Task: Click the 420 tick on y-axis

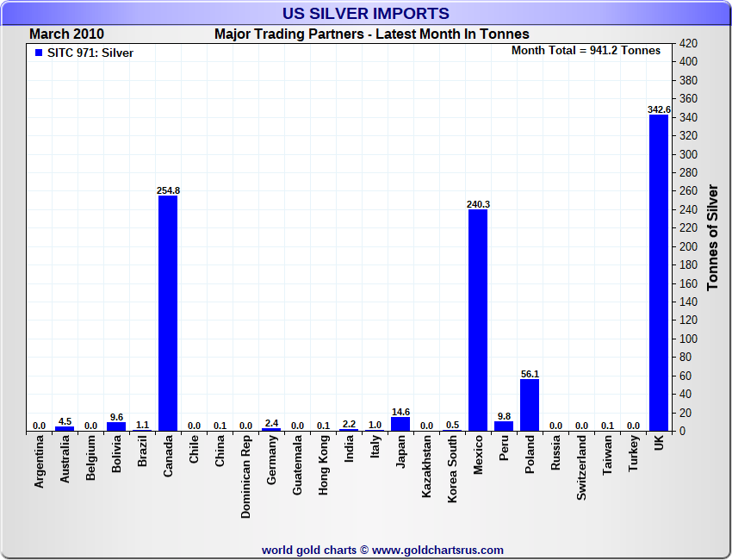Action: [x=688, y=43]
